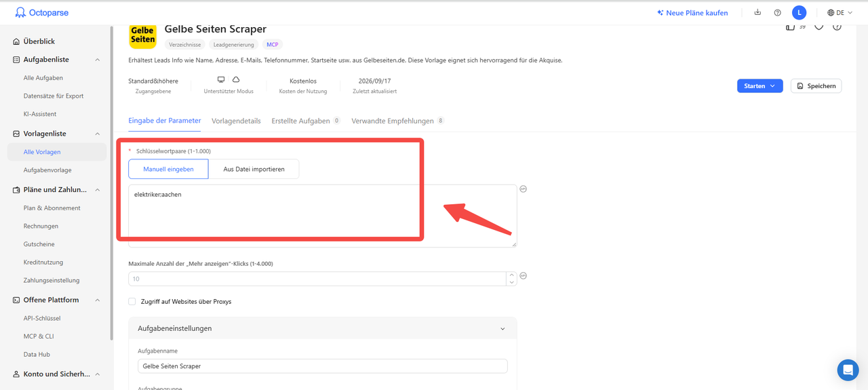Click the local desktop mode icon

(x=221, y=80)
